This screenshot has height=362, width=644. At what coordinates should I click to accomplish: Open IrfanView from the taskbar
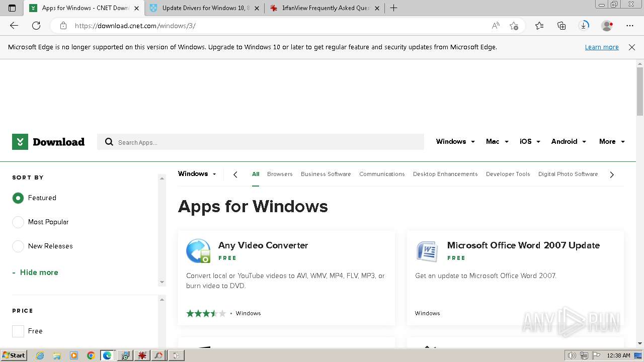coord(142,355)
